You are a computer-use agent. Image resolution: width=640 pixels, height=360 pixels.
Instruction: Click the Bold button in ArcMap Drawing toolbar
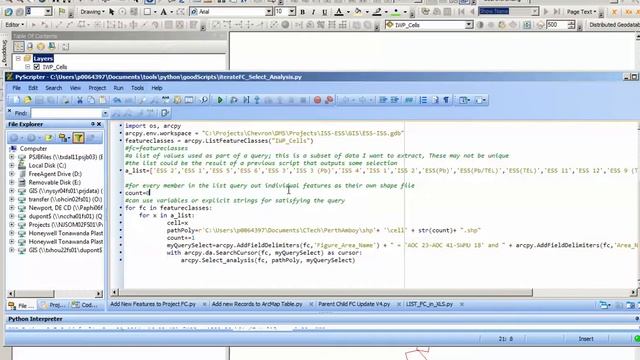point(302,12)
